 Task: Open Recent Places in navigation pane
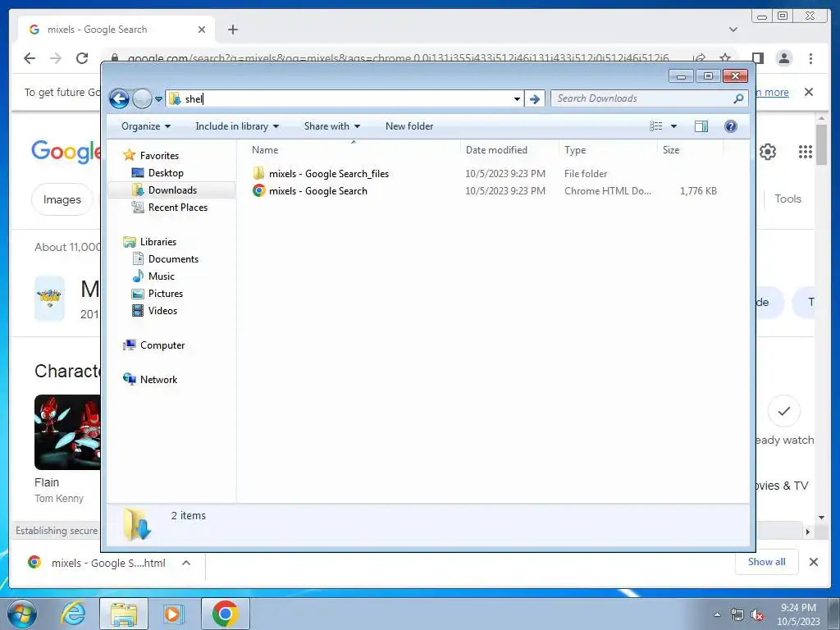pyautogui.click(x=177, y=208)
